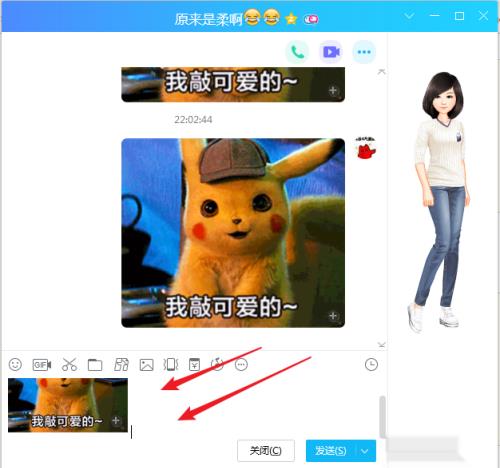Open sender's red avatar next to message
This screenshot has width=500, height=468.
pyautogui.click(x=366, y=148)
